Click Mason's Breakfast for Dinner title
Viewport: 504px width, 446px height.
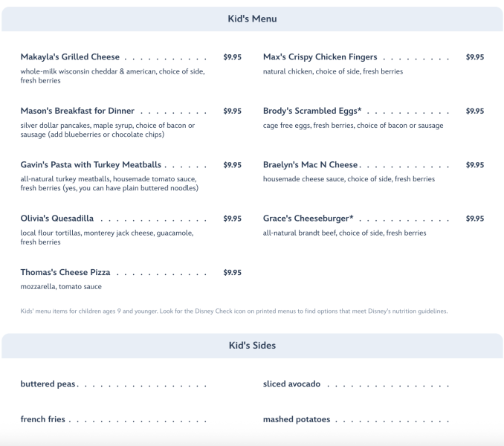click(77, 111)
